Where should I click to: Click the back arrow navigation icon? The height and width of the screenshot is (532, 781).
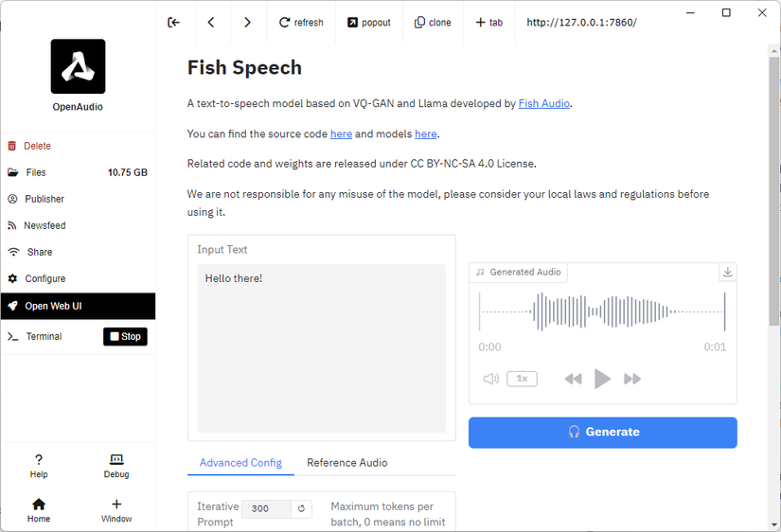pyautogui.click(x=210, y=23)
